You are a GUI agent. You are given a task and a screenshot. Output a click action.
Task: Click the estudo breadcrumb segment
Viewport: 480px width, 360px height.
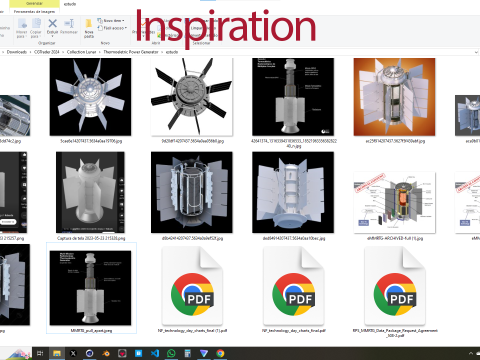click(172, 52)
